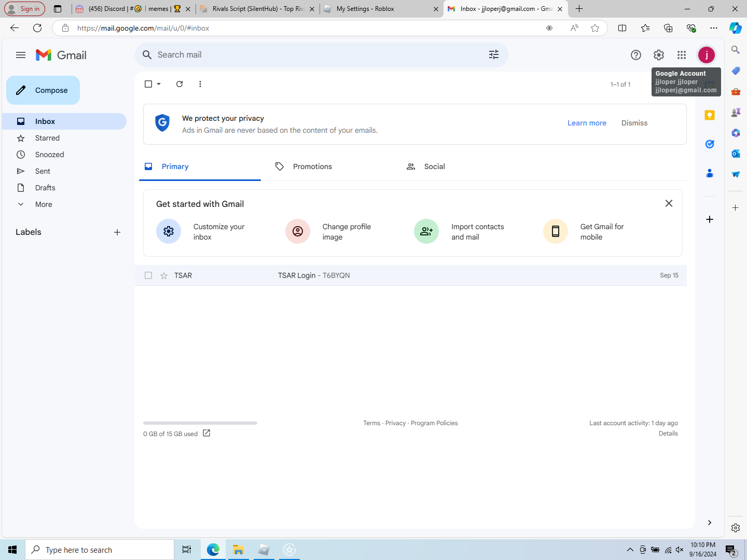Open the Starred folder
This screenshot has height=560, width=747.
(64, 138)
